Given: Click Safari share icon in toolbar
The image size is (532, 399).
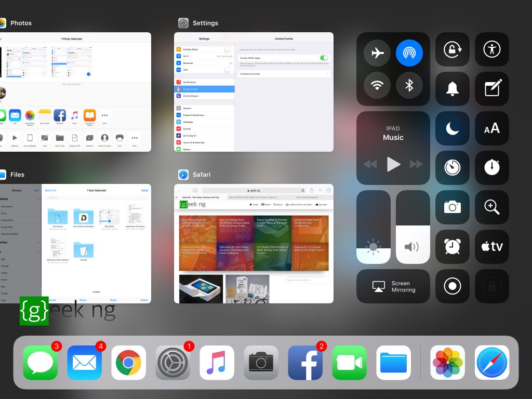Looking at the screenshot, I should pos(312,190).
